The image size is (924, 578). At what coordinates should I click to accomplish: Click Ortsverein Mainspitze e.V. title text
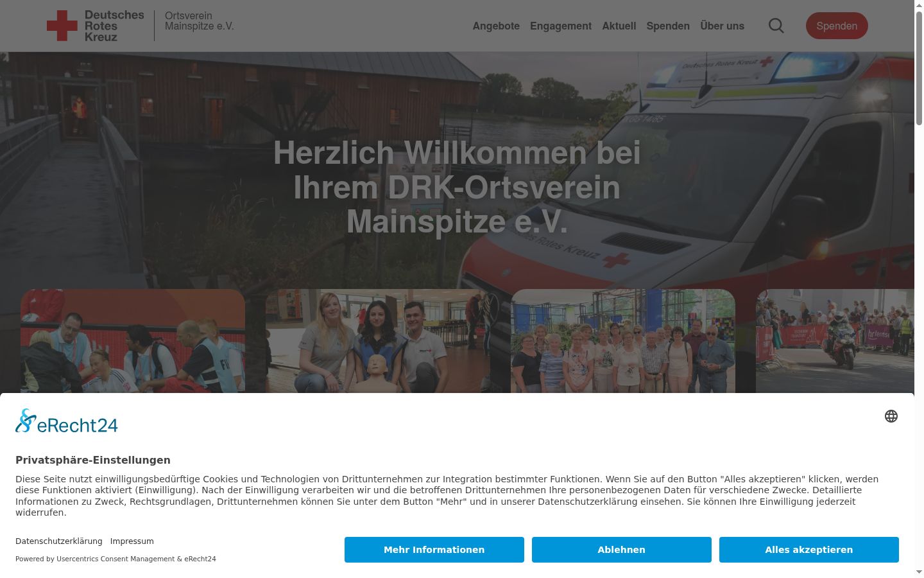(x=199, y=21)
